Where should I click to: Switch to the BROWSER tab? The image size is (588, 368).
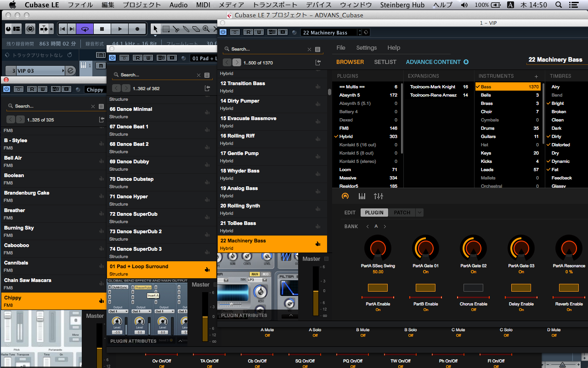pos(350,62)
